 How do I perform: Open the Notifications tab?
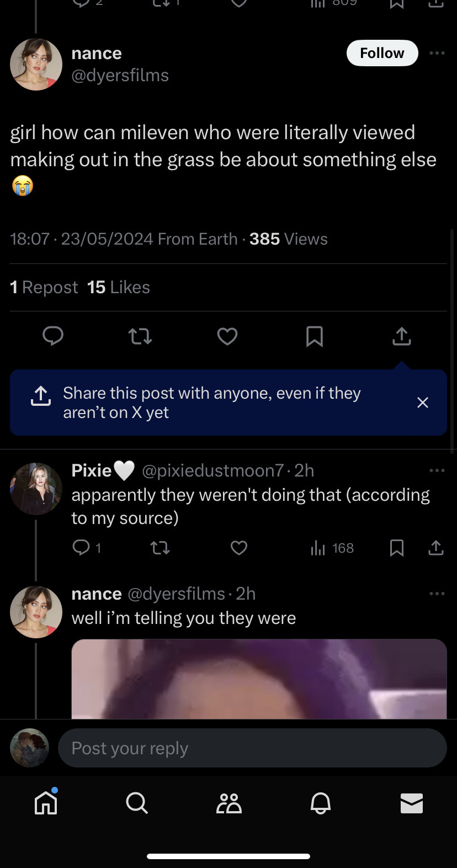320,803
